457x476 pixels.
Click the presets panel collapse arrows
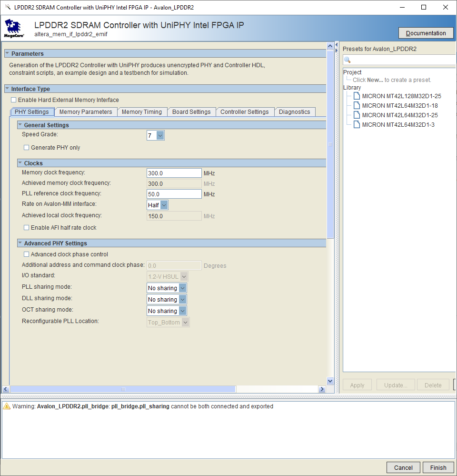337,47
